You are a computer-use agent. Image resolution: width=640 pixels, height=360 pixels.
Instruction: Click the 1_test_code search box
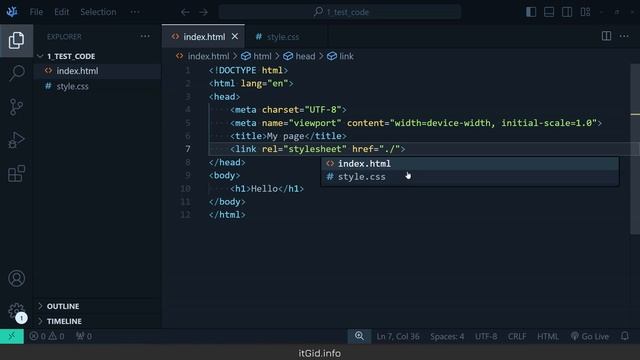point(340,12)
